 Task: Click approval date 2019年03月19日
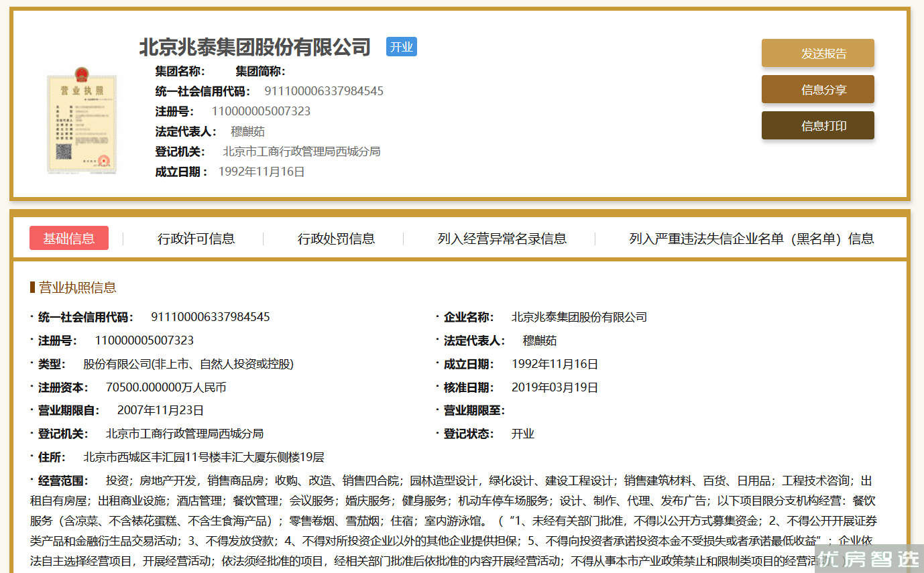point(555,387)
